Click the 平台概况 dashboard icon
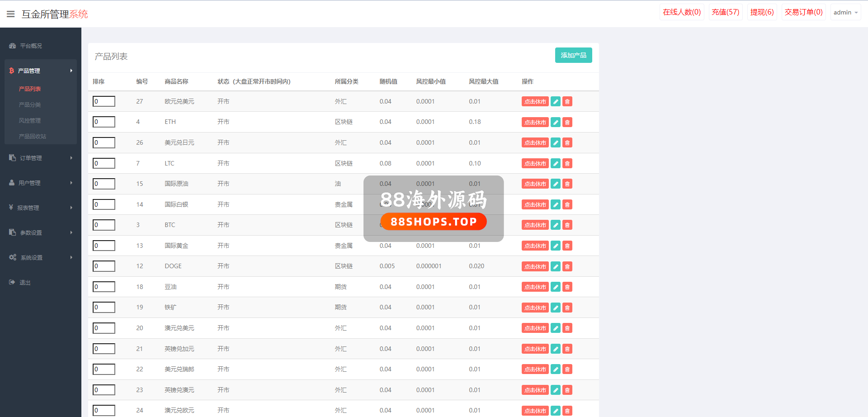This screenshot has height=417, width=868. coord(13,46)
